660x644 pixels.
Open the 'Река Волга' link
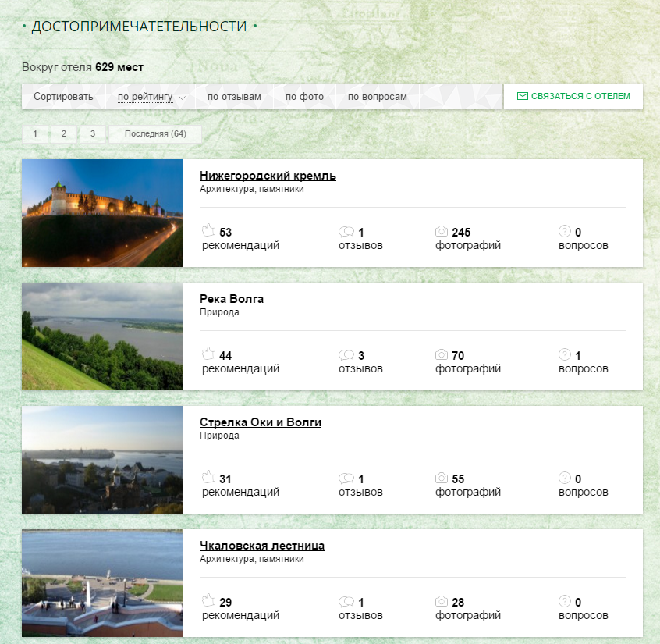pos(232,299)
